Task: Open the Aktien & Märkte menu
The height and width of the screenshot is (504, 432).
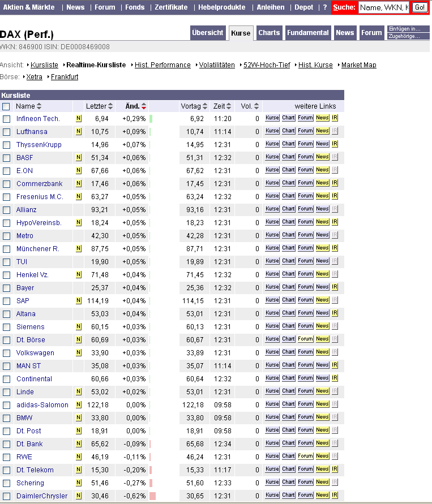Action: pos(29,7)
